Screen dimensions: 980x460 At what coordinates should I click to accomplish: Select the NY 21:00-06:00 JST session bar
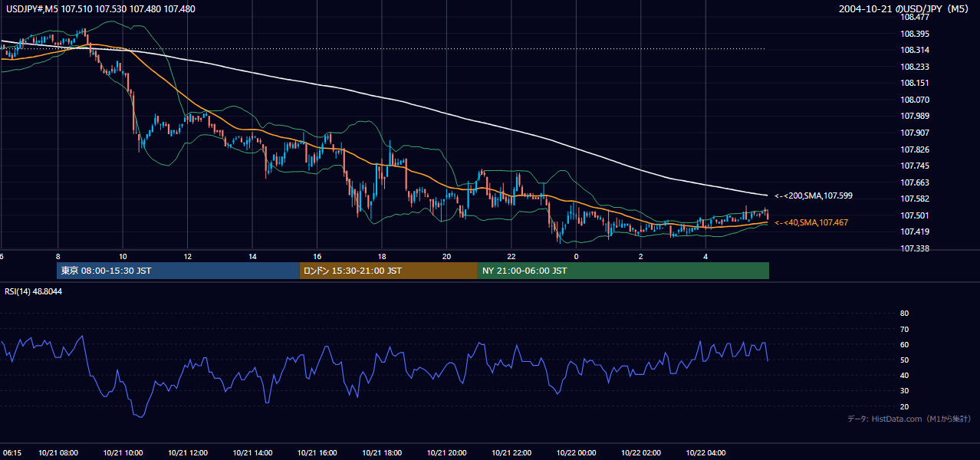click(x=623, y=271)
